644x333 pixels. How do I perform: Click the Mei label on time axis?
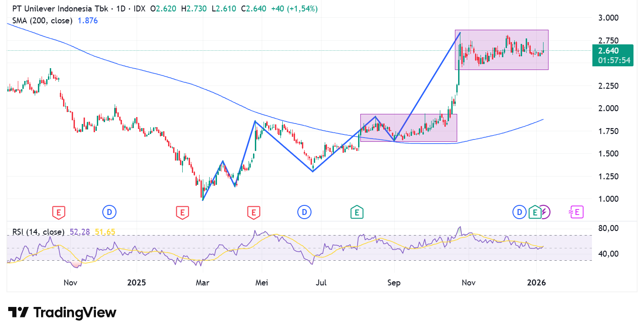pos(261,283)
